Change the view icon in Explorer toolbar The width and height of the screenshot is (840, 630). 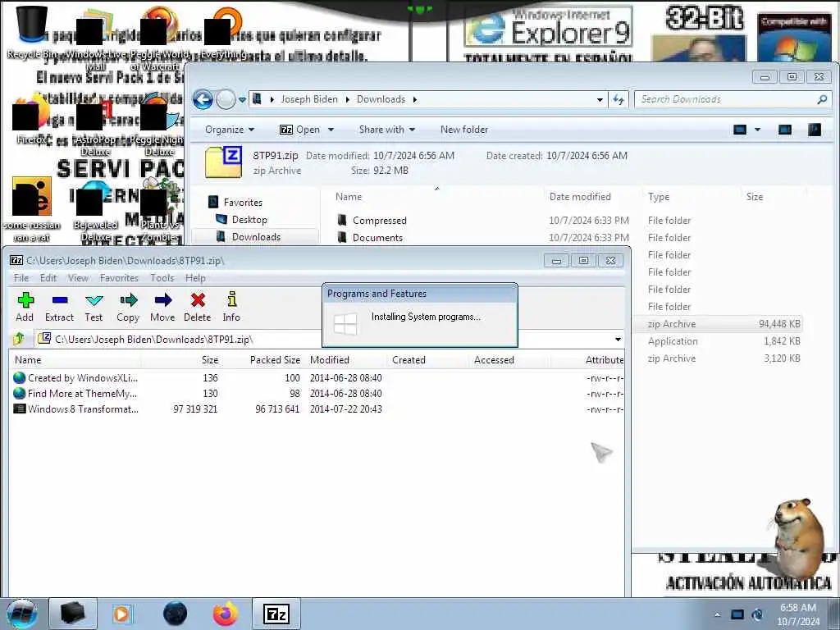740,130
